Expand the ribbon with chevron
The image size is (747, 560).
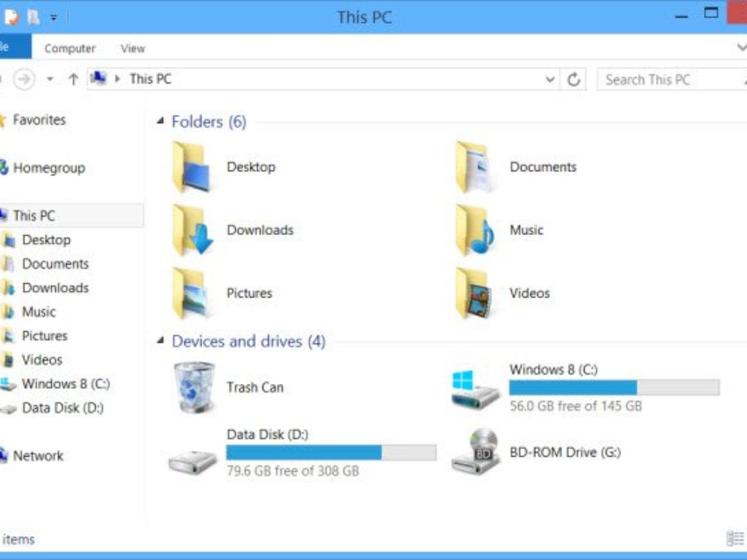click(741, 47)
